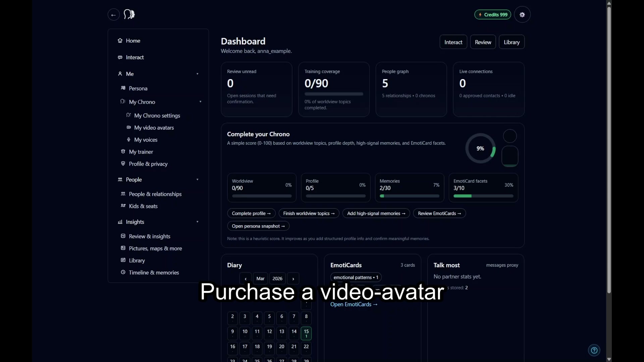Go to previous month in Diary
644x362 pixels.
[246, 279]
